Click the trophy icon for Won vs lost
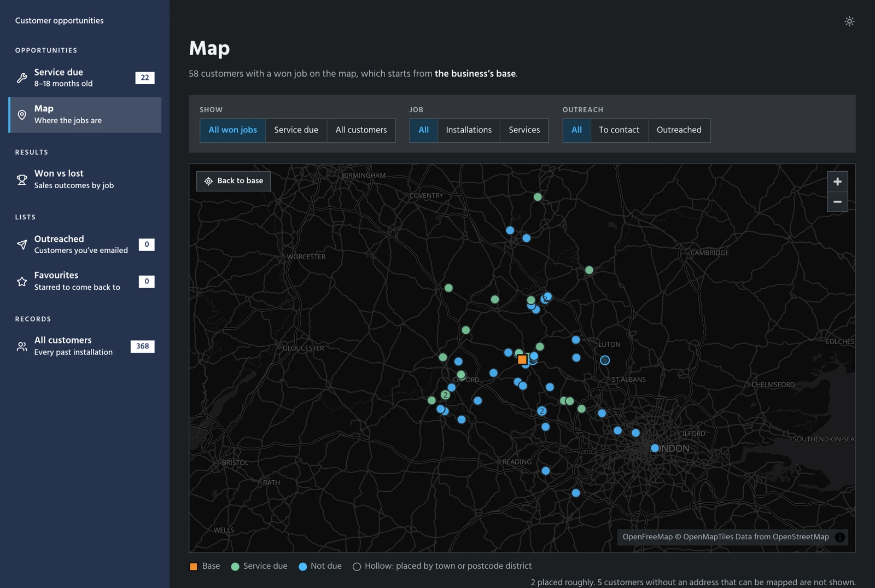This screenshot has height=588, width=875. click(22, 179)
